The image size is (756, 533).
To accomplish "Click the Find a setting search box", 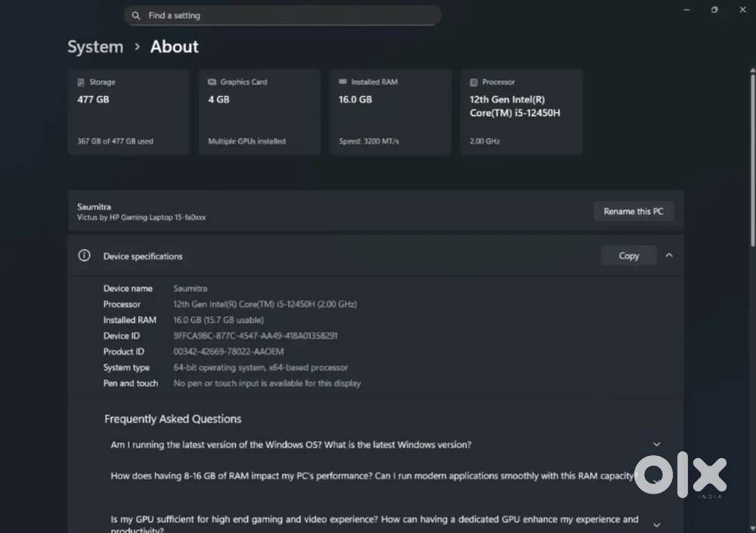I will tap(287, 15).
